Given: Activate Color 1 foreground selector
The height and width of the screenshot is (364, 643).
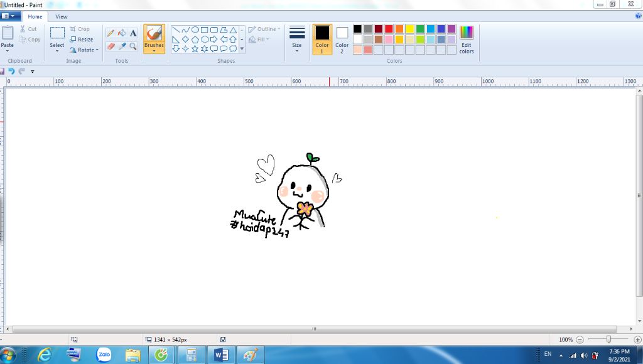Looking at the screenshot, I should (322, 40).
